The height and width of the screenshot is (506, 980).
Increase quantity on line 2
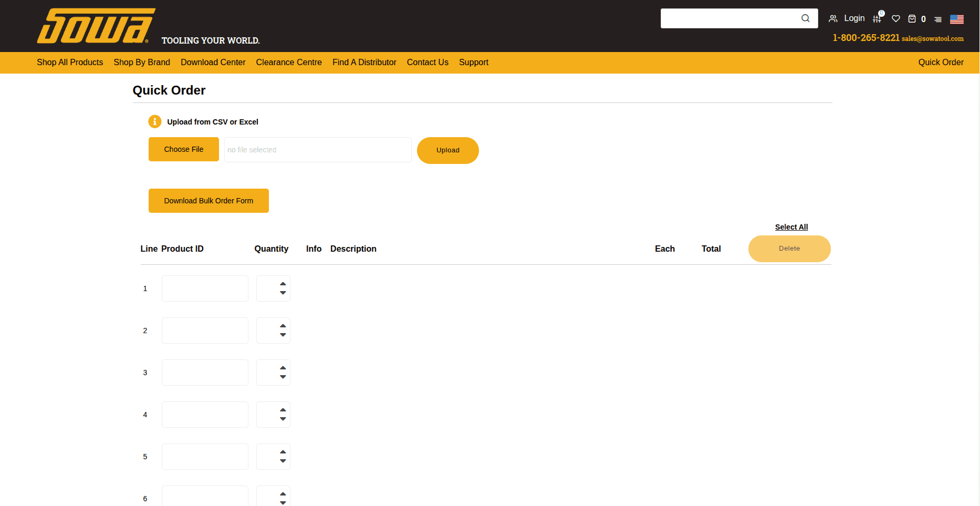(x=283, y=326)
